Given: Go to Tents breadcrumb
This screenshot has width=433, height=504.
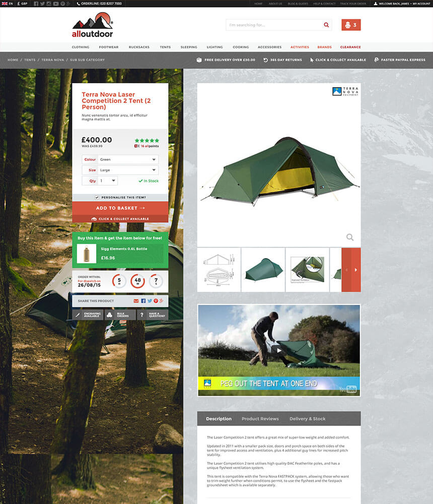Looking at the screenshot, I should pyautogui.click(x=30, y=60).
